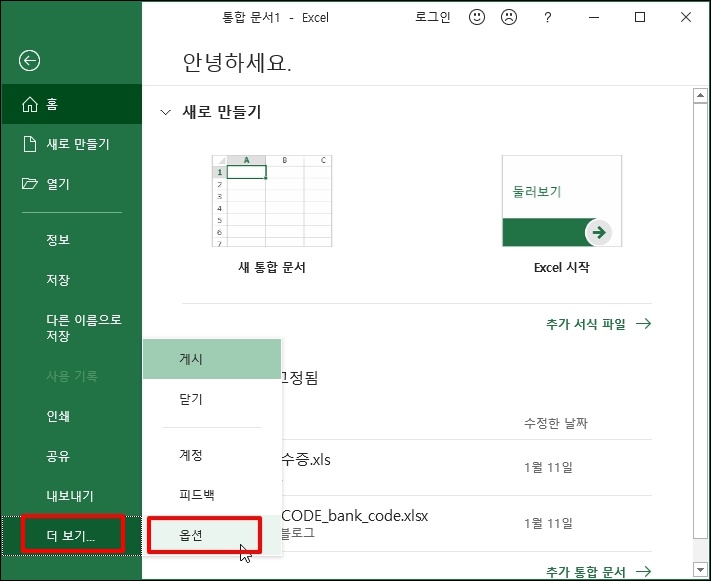Select 게시 in the popup menu

coord(212,359)
